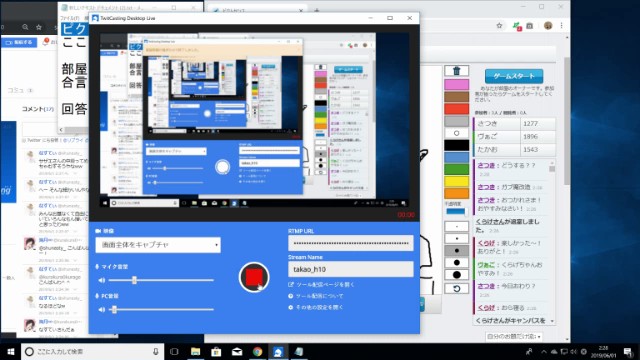The image size is (640, 360).
Task: Open the 画面全体をキャプチャ capture source dropdown
Action: click(158, 245)
